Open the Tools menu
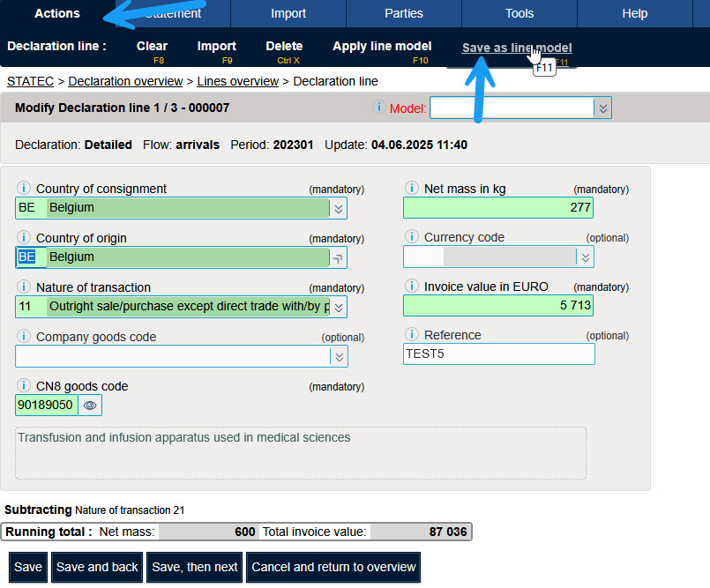Image resolution: width=710 pixels, height=588 pixels. click(519, 13)
